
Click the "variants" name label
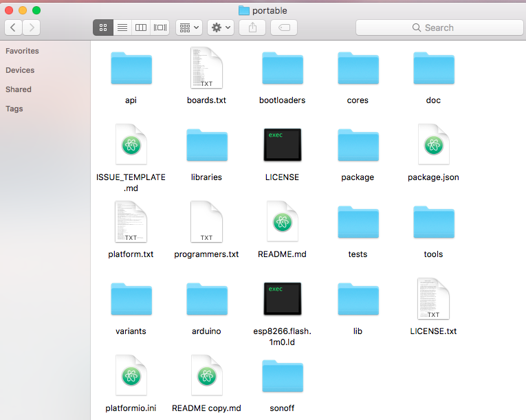tap(131, 331)
